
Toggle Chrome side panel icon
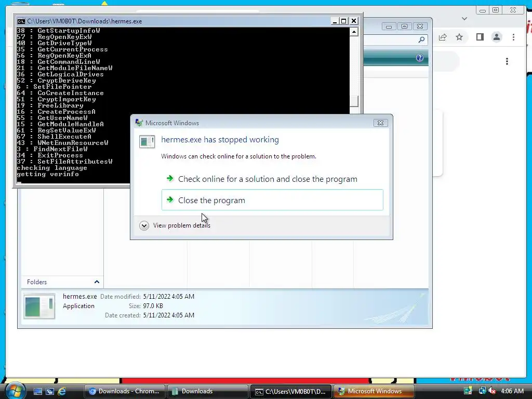(480, 37)
